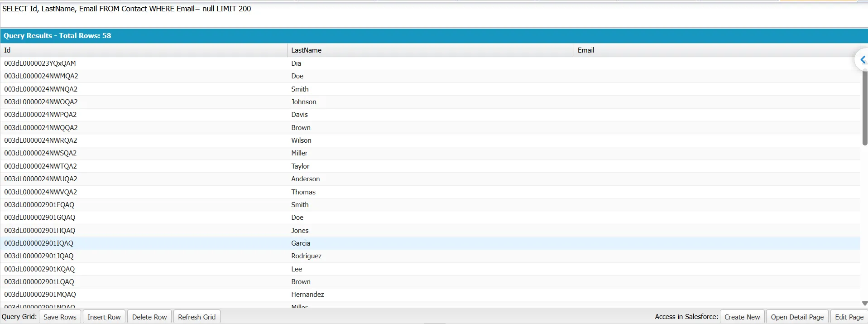Select Id cell 003dL0000024NWOQA2
The height and width of the screenshot is (324, 868).
(144, 102)
